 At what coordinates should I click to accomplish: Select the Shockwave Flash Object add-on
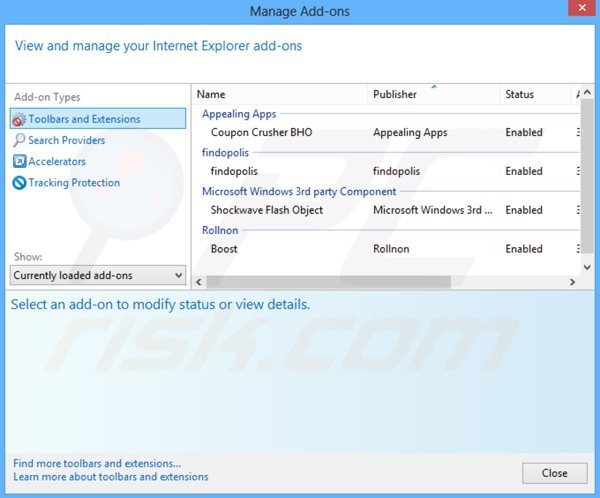(x=267, y=210)
